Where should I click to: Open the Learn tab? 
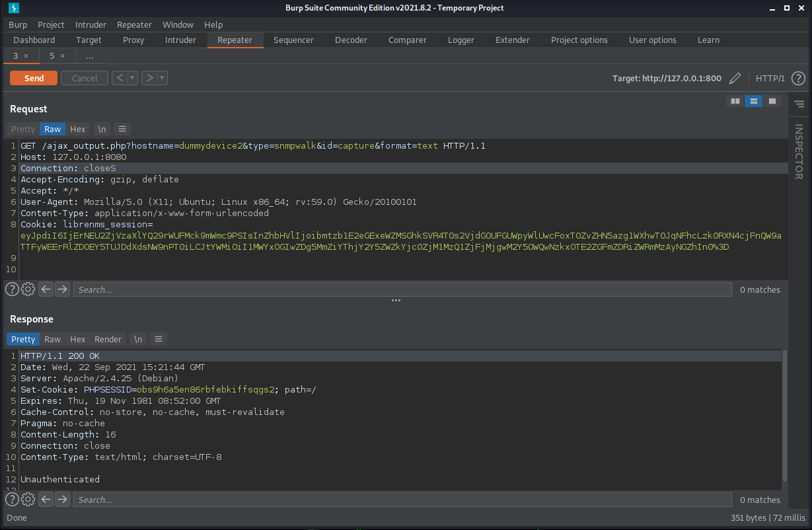708,40
